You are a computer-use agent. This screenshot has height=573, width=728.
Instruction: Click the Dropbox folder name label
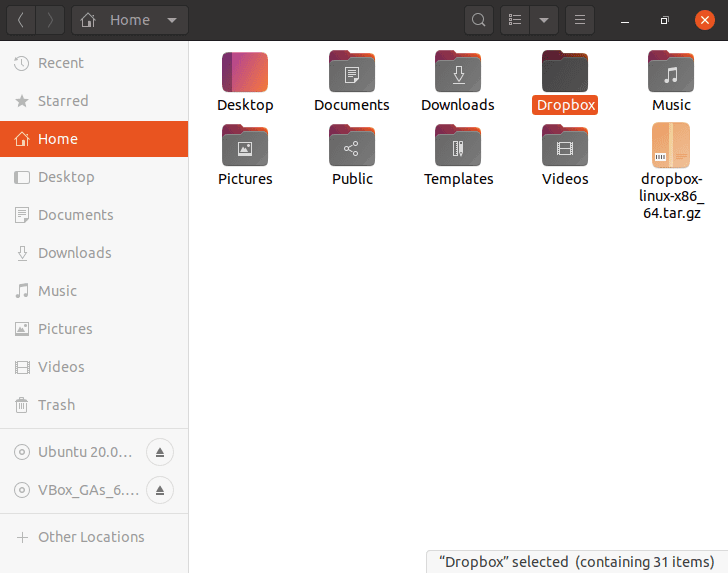click(565, 105)
